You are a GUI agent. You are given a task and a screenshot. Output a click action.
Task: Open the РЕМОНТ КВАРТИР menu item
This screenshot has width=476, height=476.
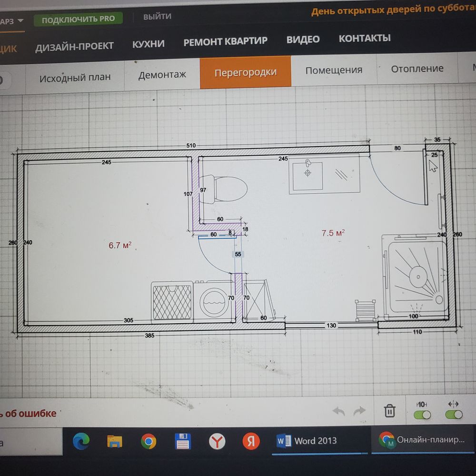[225, 41]
